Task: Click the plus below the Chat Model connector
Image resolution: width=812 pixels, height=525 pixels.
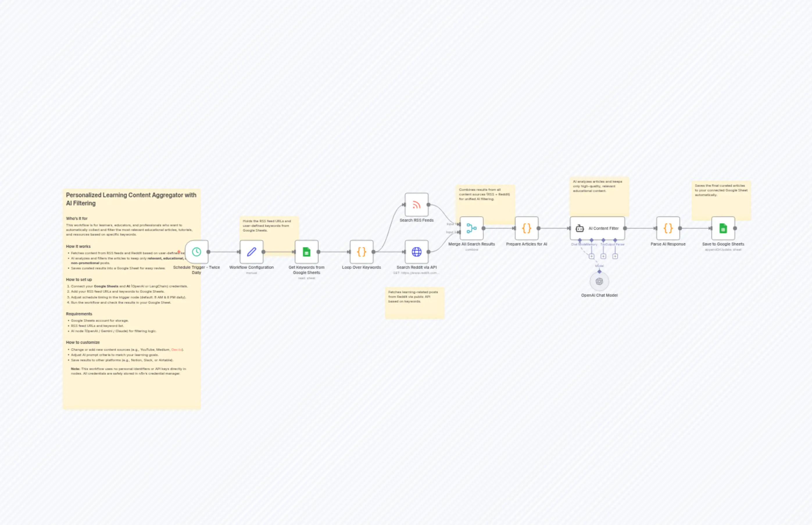Action: 592,256
